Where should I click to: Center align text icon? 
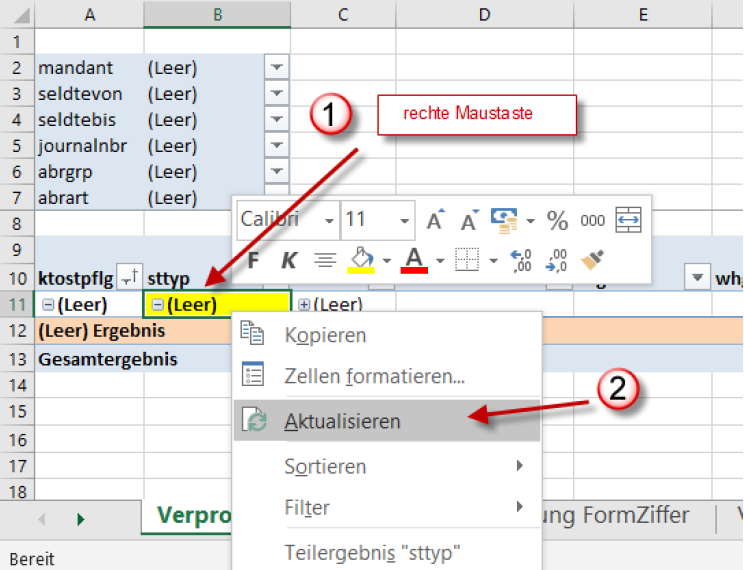click(325, 260)
